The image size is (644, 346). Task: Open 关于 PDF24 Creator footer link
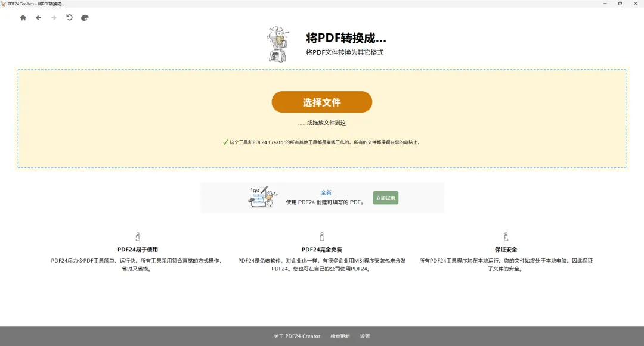297,336
